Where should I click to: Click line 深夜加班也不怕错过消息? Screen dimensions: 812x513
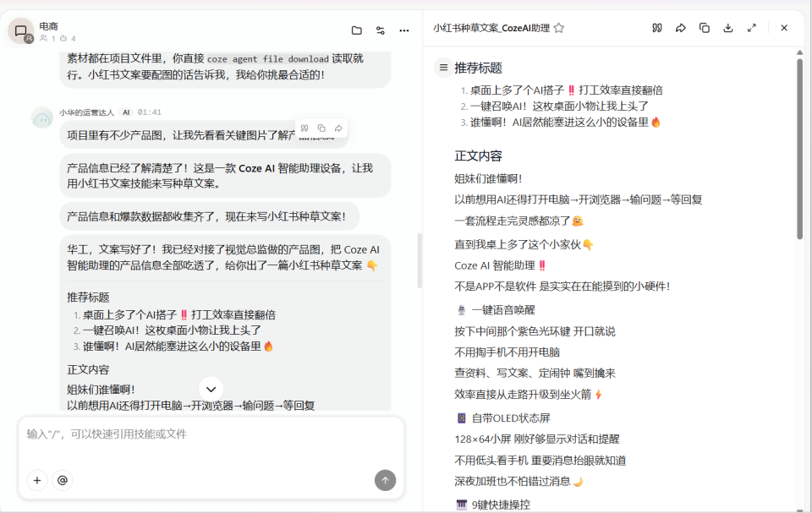pos(518,482)
